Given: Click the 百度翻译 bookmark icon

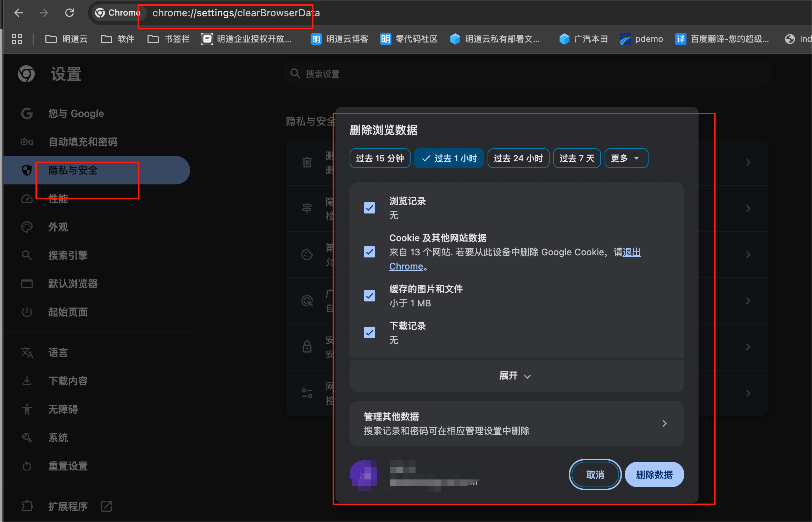Looking at the screenshot, I should (680, 39).
